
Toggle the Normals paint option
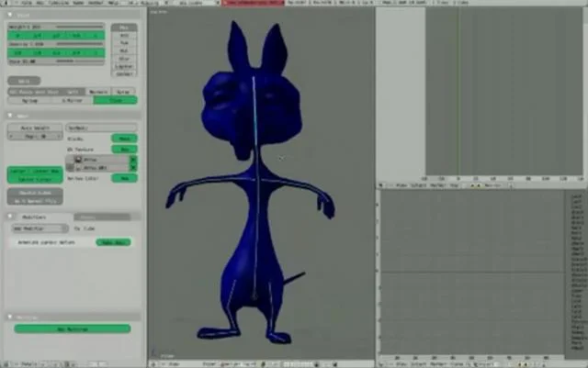98,92
